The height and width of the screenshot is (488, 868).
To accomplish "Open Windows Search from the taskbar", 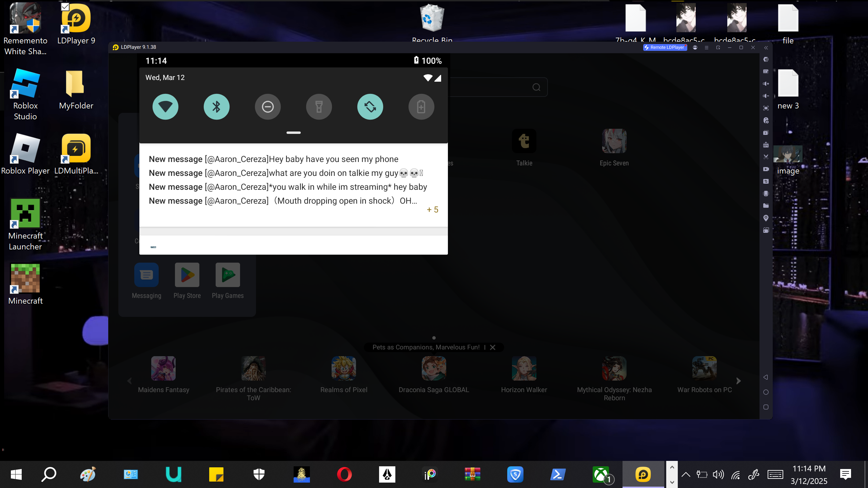I will (x=48, y=474).
